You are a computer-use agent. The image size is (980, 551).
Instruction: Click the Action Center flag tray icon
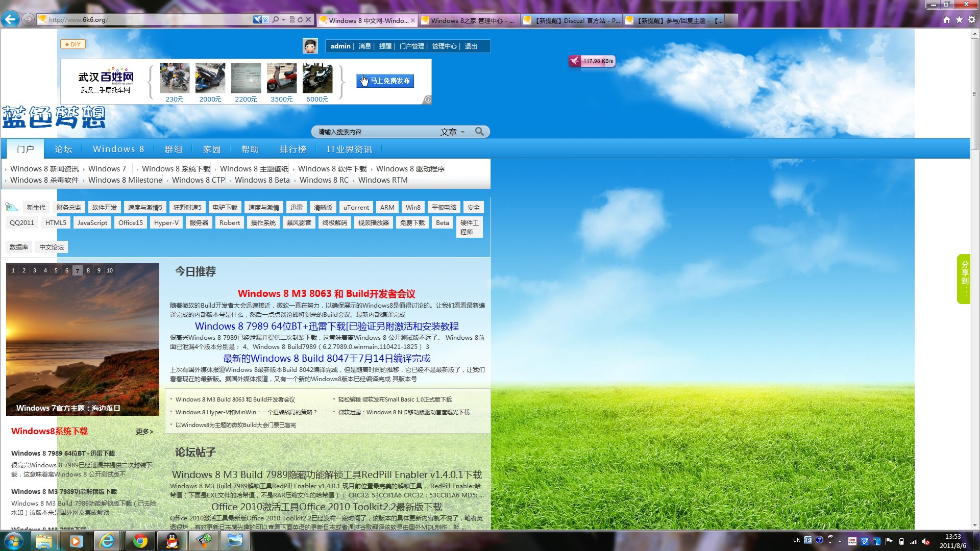click(889, 541)
